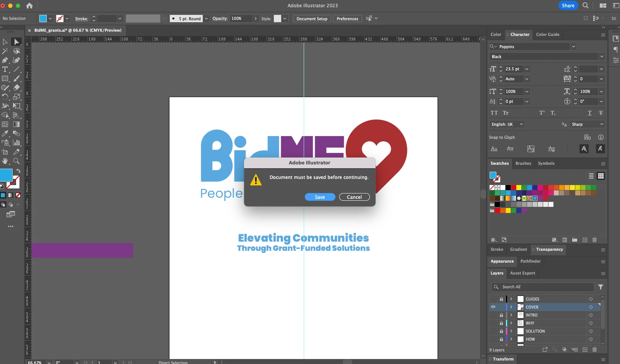Click the Search All field in Layers panel
This screenshot has height=364, width=620.
(542, 287)
